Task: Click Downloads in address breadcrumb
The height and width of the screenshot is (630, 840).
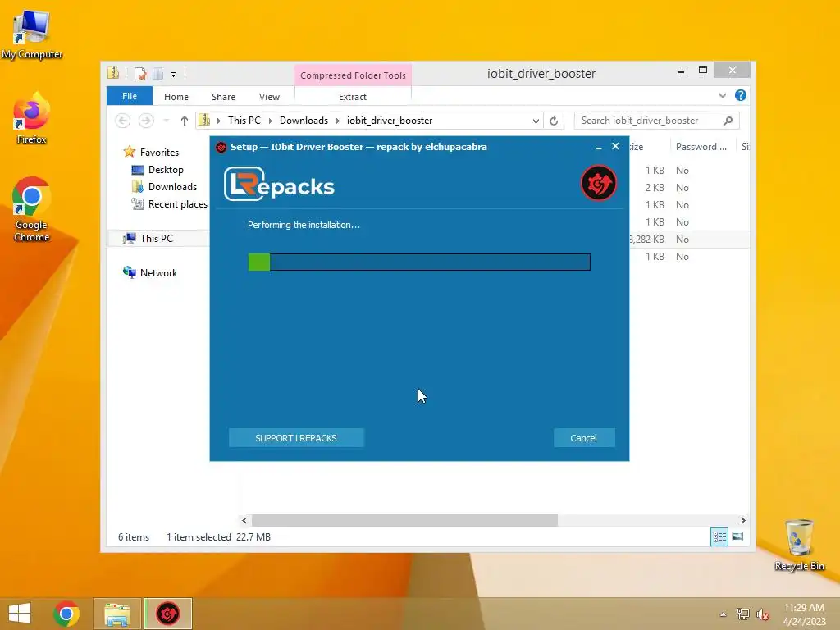Action: (304, 121)
